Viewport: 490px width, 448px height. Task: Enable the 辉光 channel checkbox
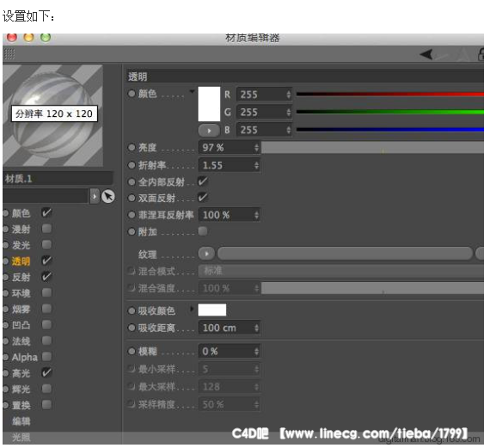pos(46,389)
